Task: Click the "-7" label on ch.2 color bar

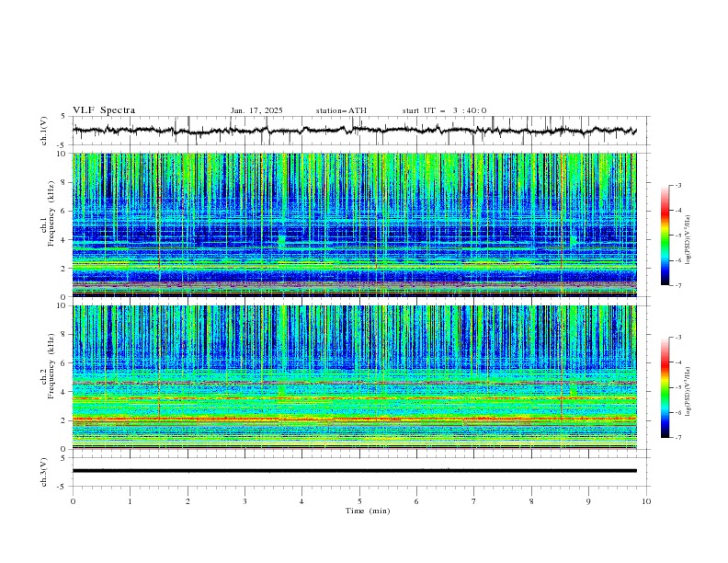Action: pyautogui.click(x=678, y=438)
